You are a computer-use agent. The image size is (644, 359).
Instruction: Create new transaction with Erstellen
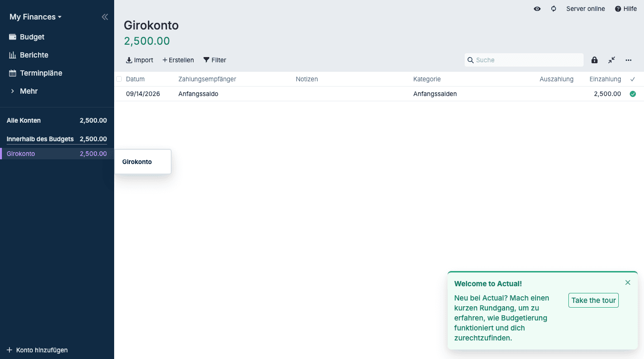(178, 60)
